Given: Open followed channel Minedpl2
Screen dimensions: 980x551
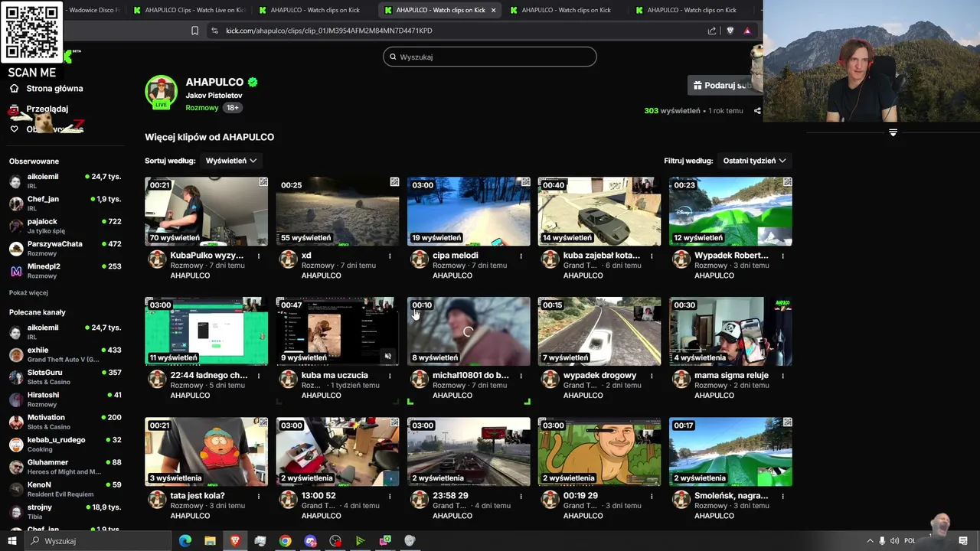Looking at the screenshot, I should (65, 270).
